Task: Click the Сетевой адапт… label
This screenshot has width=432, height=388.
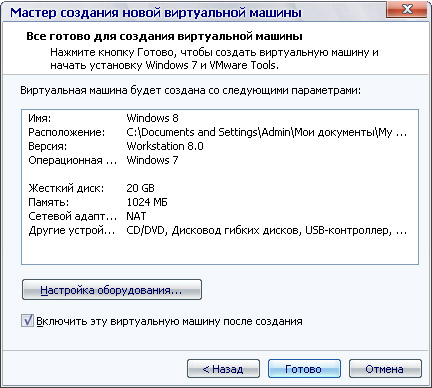Action: pyautogui.click(x=72, y=216)
